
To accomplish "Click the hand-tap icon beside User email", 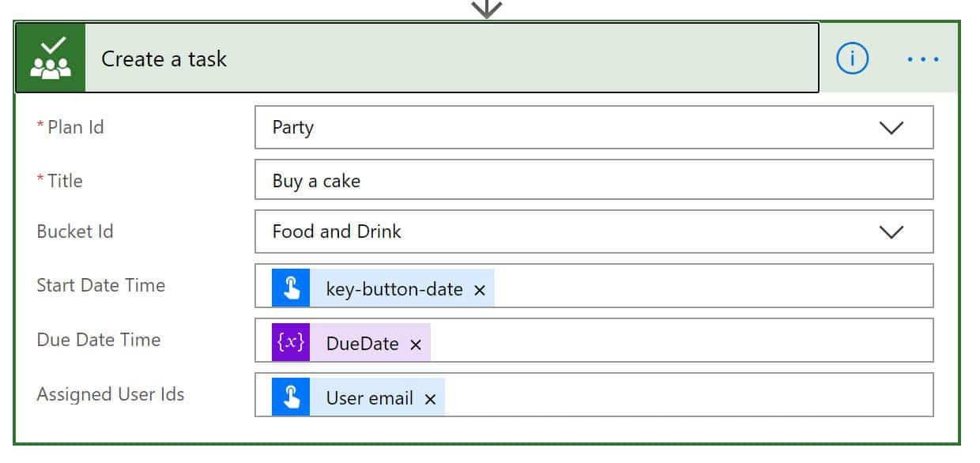I will point(291,397).
